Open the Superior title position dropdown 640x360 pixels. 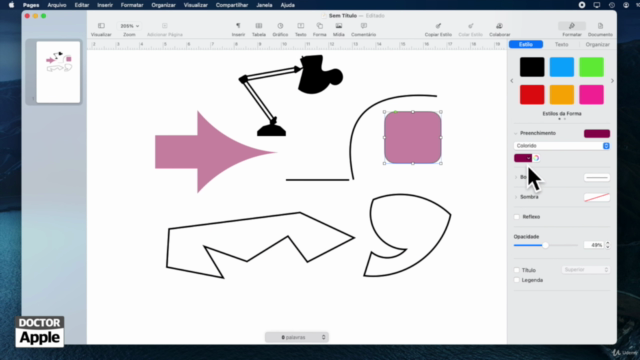[x=586, y=270]
